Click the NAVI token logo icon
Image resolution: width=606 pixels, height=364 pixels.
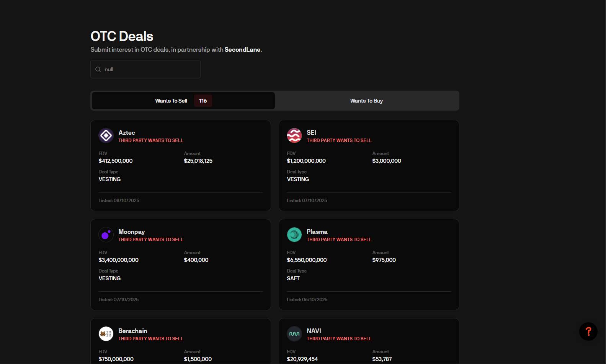pos(294,334)
